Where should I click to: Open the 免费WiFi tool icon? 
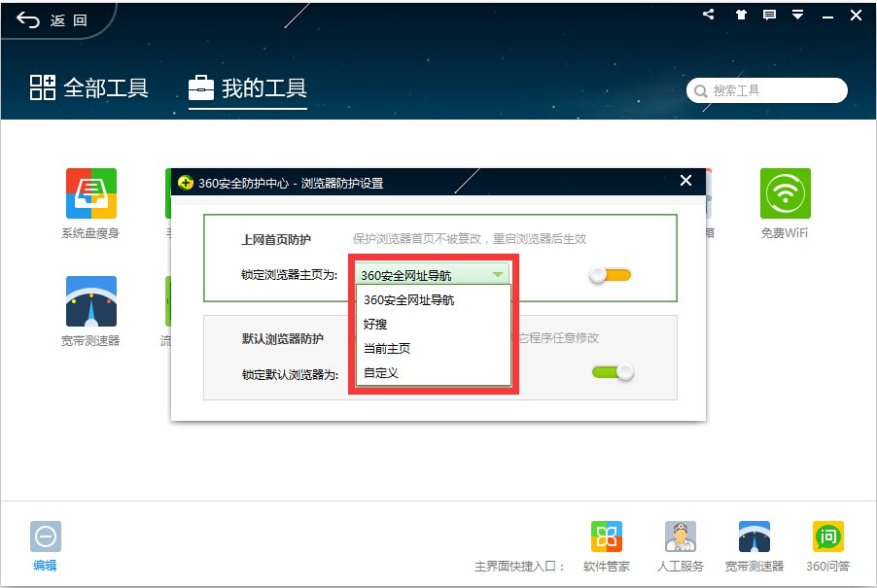coord(785,193)
